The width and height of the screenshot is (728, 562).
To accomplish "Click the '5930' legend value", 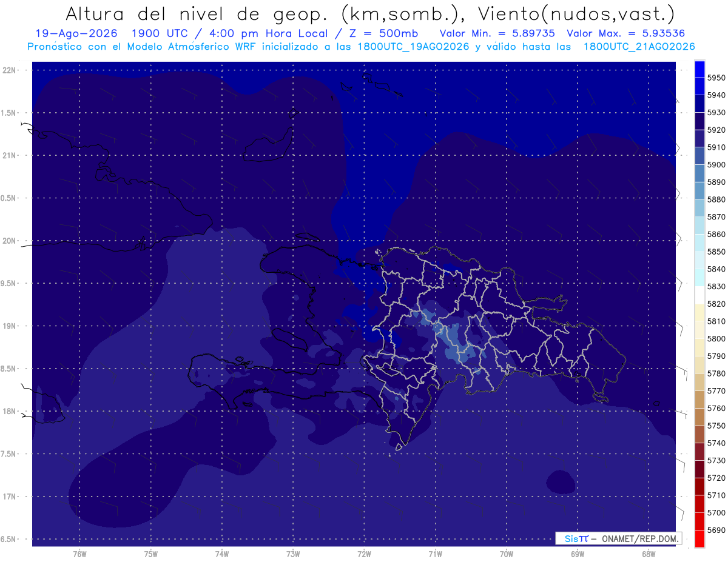I will 716,112.
